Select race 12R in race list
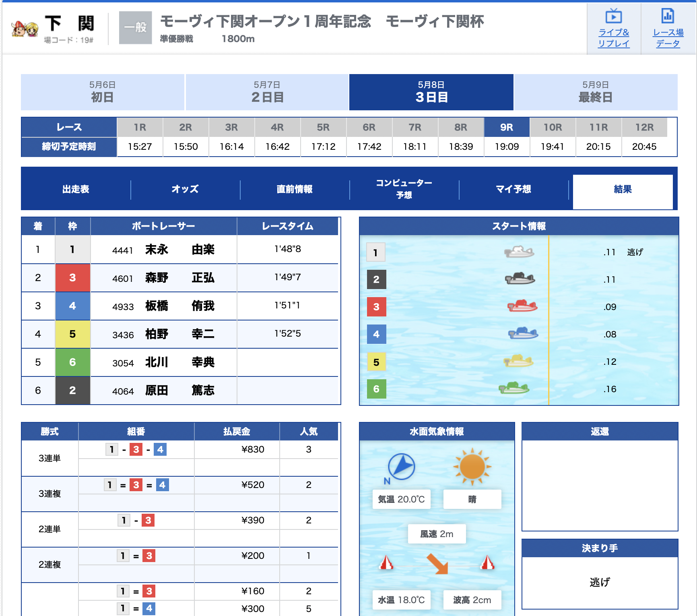 (644, 128)
